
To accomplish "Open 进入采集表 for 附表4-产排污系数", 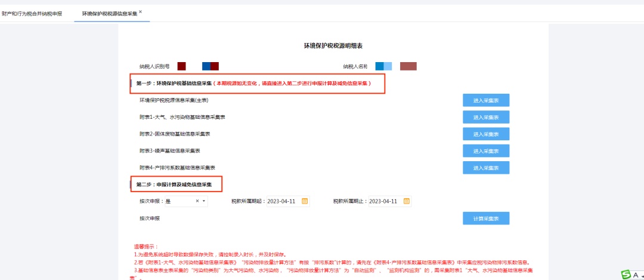I will click(486, 168).
